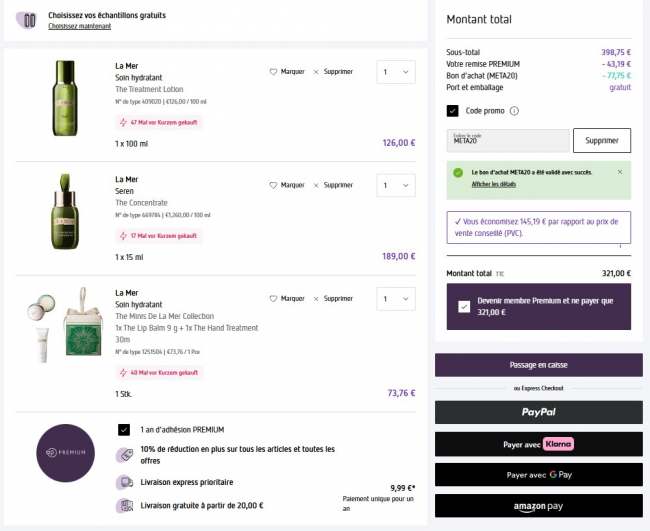Click the Code promo info icon
The image size is (650, 531).
514,111
